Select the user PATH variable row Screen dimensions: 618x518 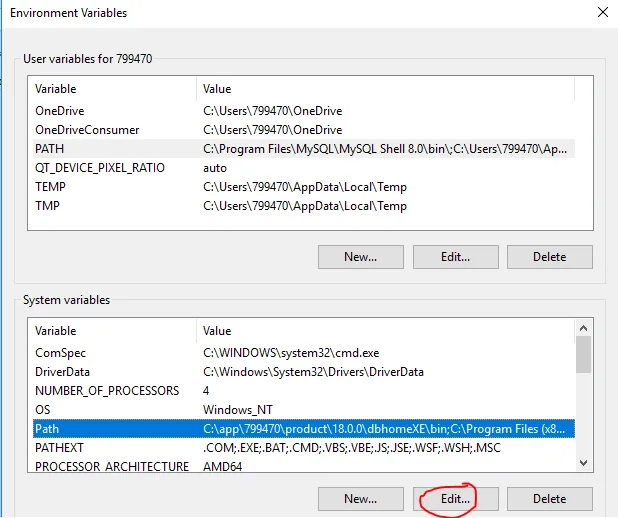(x=50, y=149)
